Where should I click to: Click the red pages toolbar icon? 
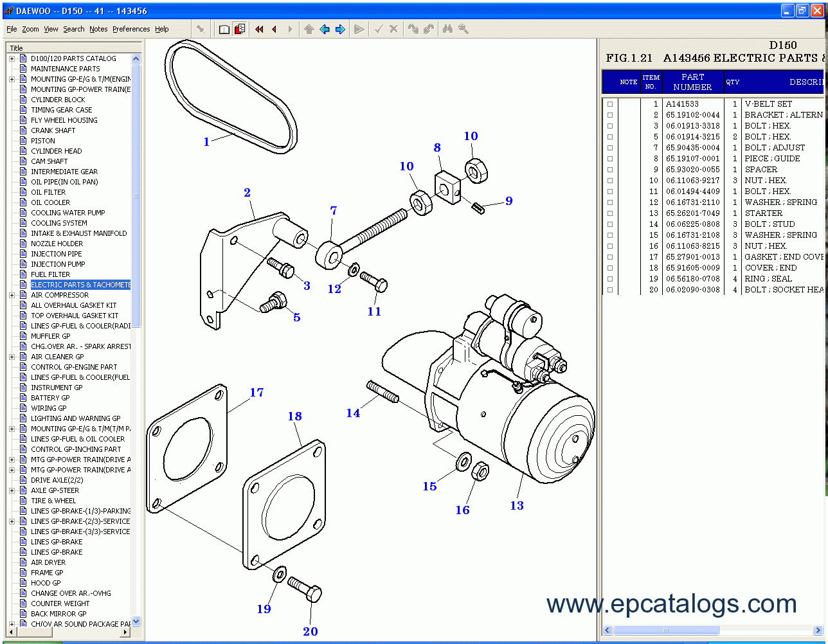pos(240,29)
